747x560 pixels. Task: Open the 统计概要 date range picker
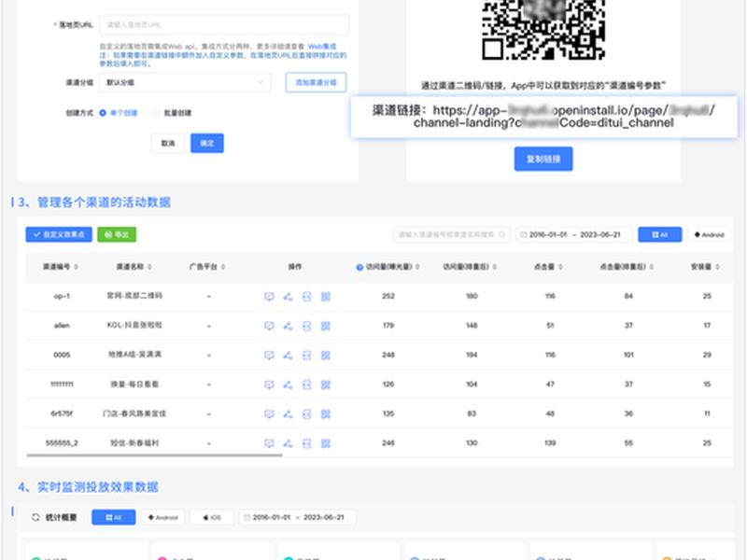pos(298,517)
